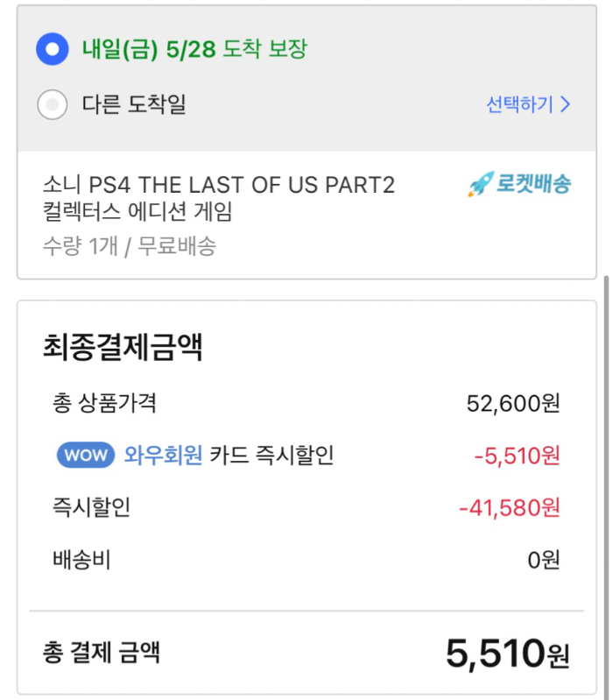This screenshot has width=612, height=700.
Task: Select the 내일(금) 5/28 도착 보장 radio button
Action: [x=53, y=49]
